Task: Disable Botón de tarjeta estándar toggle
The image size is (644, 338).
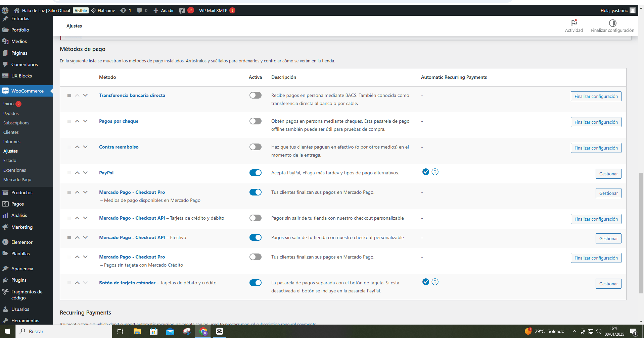Action: coord(255,283)
